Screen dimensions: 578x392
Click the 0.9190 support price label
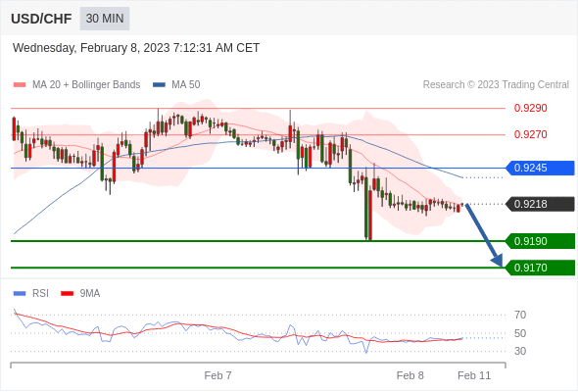[x=541, y=241]
